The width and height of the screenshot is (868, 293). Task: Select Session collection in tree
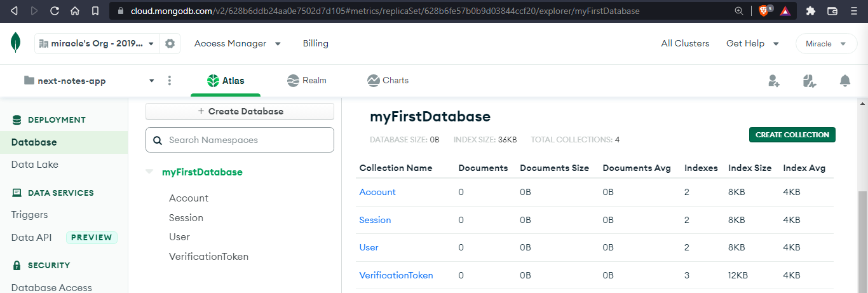[186, 218]
